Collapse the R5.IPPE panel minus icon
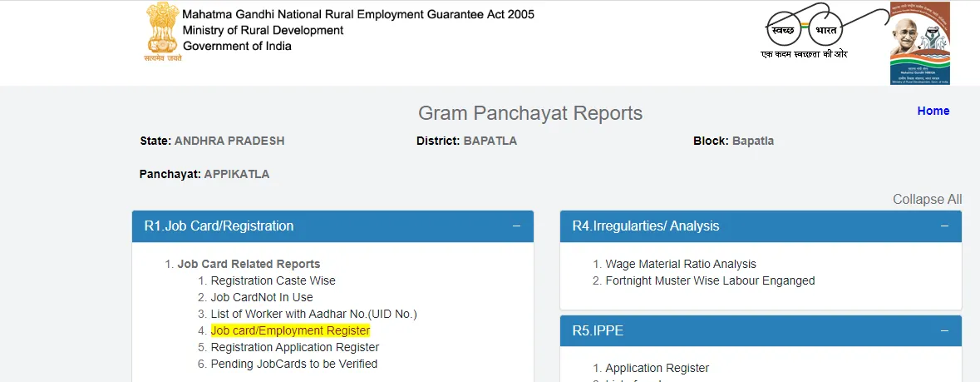Screen dimensions: 980x382 pos(944,330)
